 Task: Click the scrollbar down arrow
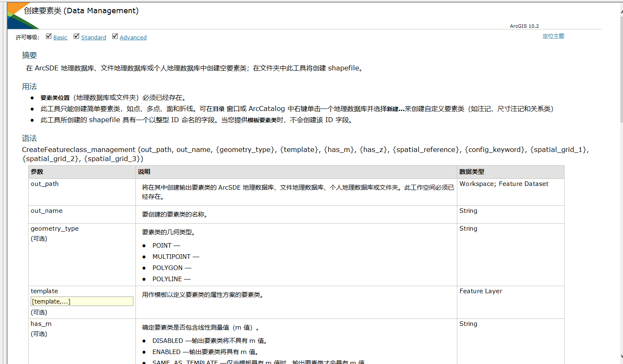tap(621, 357)
